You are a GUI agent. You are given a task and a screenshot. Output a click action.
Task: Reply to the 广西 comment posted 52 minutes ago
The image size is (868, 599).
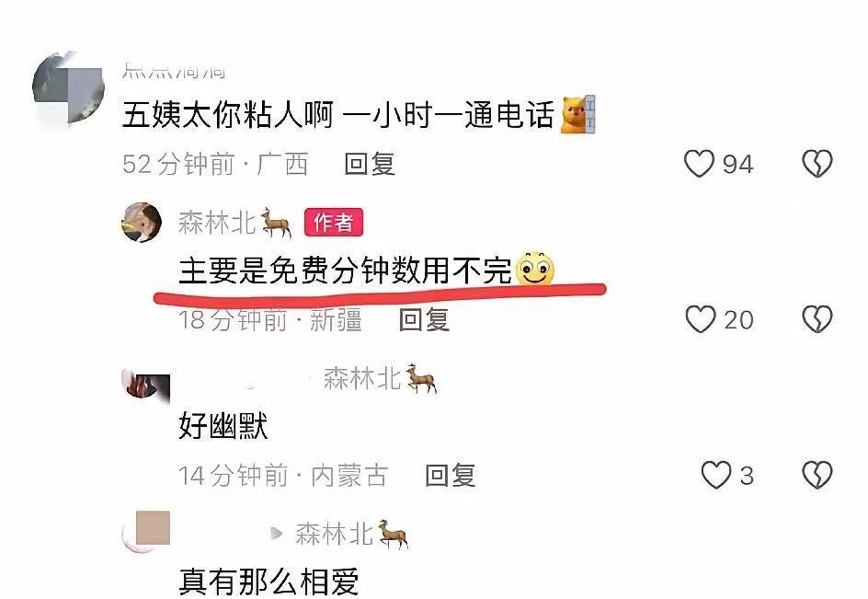[x=370, y=164]
